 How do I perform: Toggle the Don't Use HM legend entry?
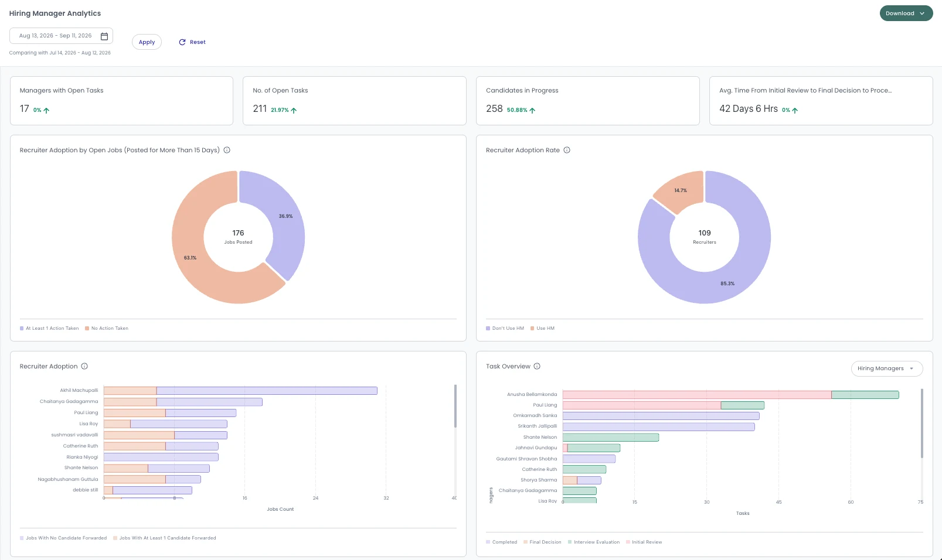click(505, 329)
